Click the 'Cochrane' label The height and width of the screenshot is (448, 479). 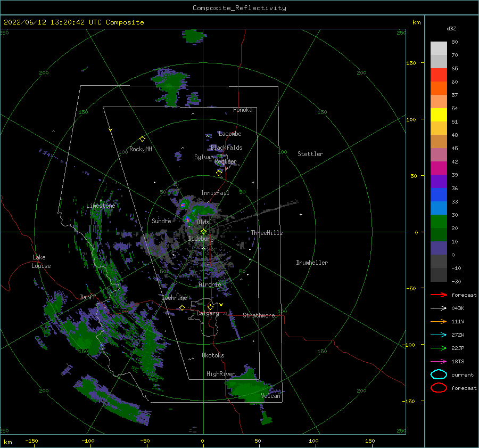(x=174, y=298)
